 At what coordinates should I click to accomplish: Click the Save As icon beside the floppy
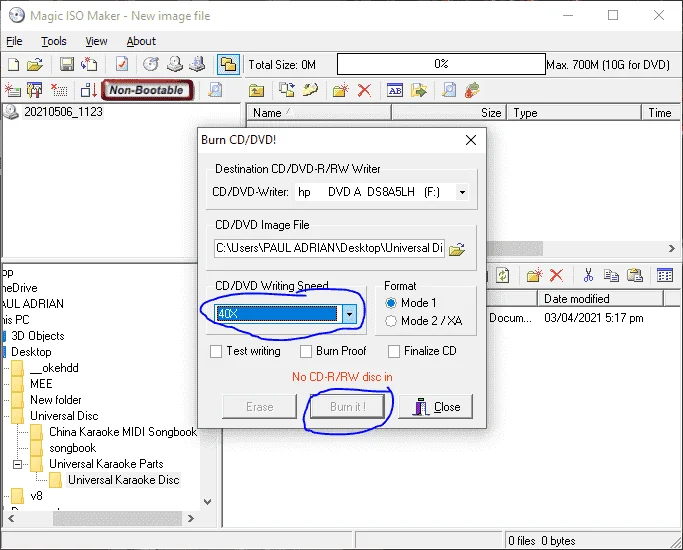click(x=89, y=64)
